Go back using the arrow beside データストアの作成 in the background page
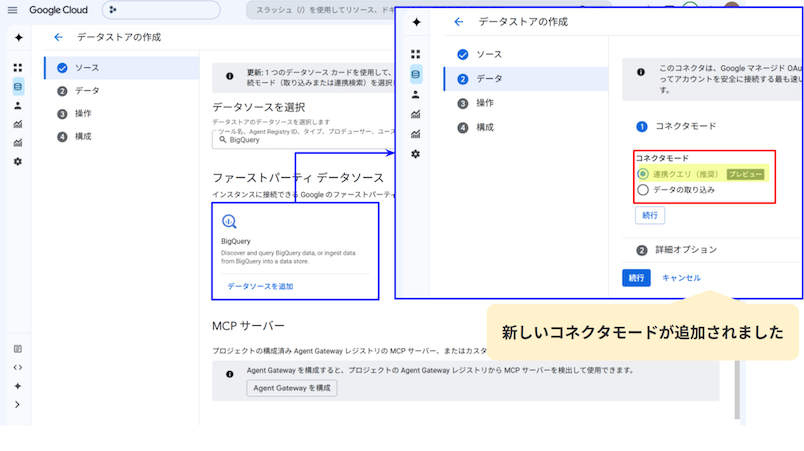 (58, 37)
